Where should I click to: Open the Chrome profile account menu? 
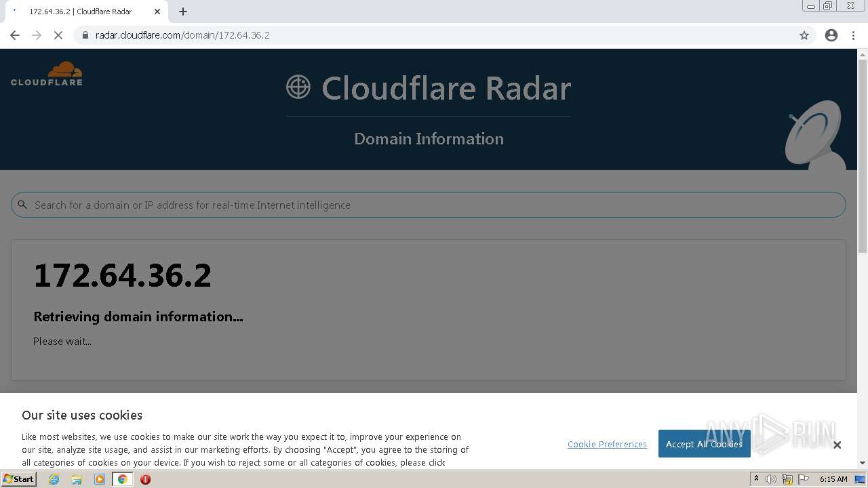click(831, 35)
